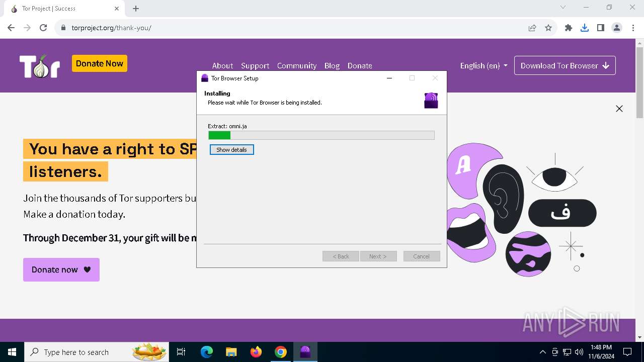This screenshot has width=644, height=362.
Task: Open the Support menu item
Action: (255, 65)
